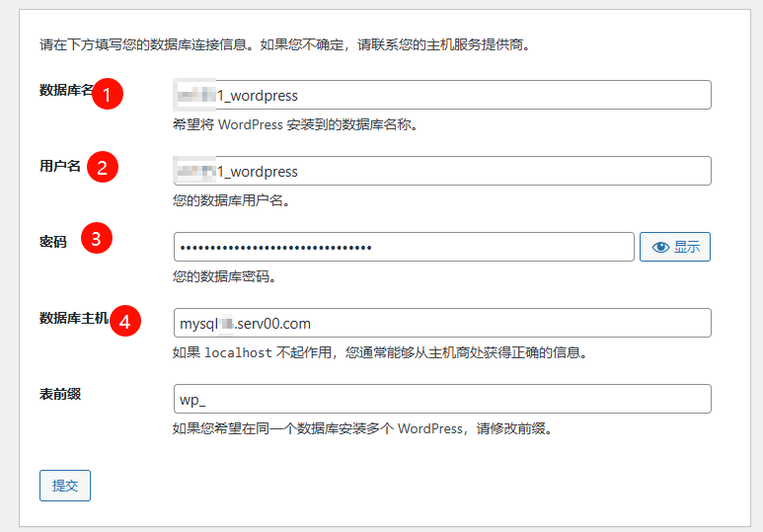Click the 表前缀 label
This screenshot has height=532, width=763.
coord(60,394)
